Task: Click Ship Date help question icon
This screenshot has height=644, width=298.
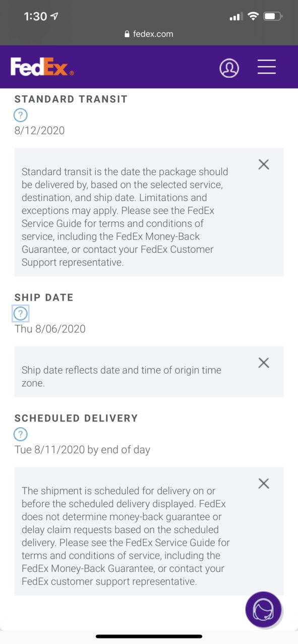Action: 20,314
